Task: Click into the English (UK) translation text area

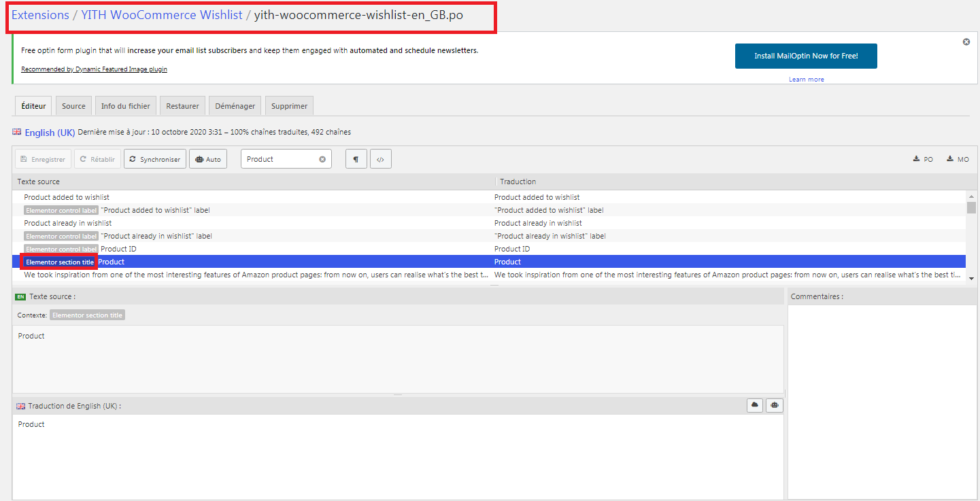Action: coord(398,457)
